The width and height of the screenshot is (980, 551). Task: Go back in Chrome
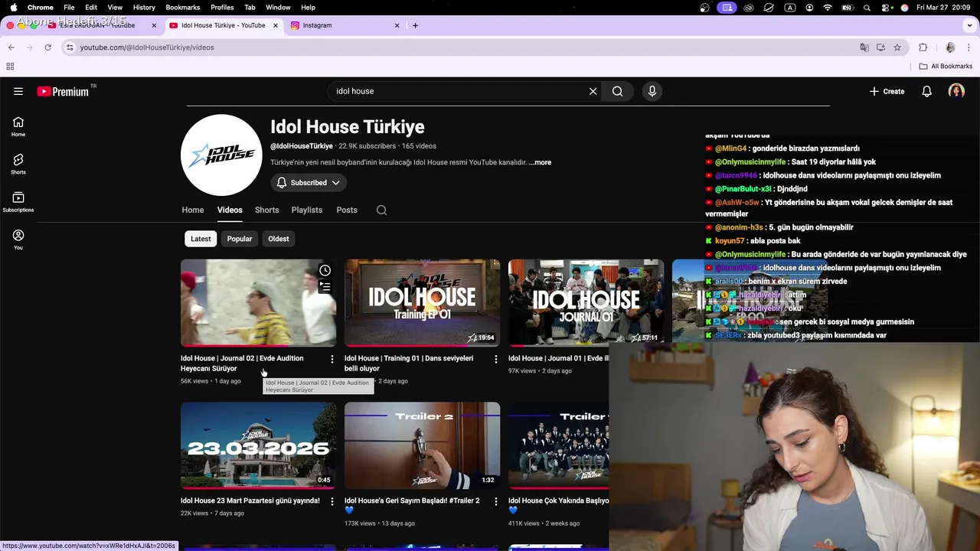pos(11,47)
